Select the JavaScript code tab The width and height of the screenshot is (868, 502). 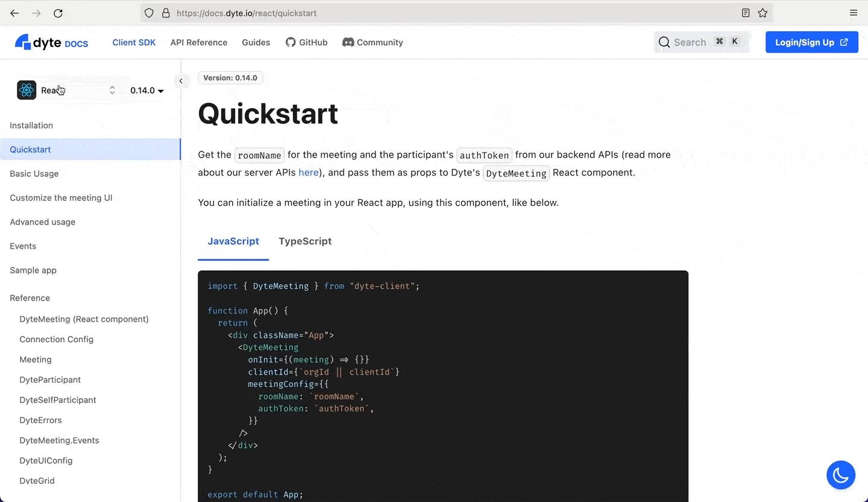click(x=233, y=241)
